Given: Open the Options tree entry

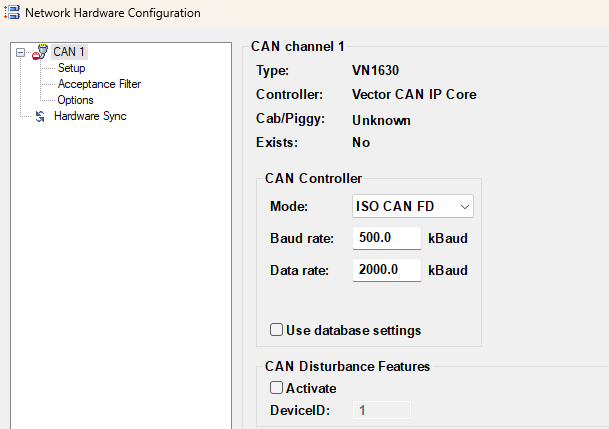Looking at the screenshot, I should tap(75, 100).
